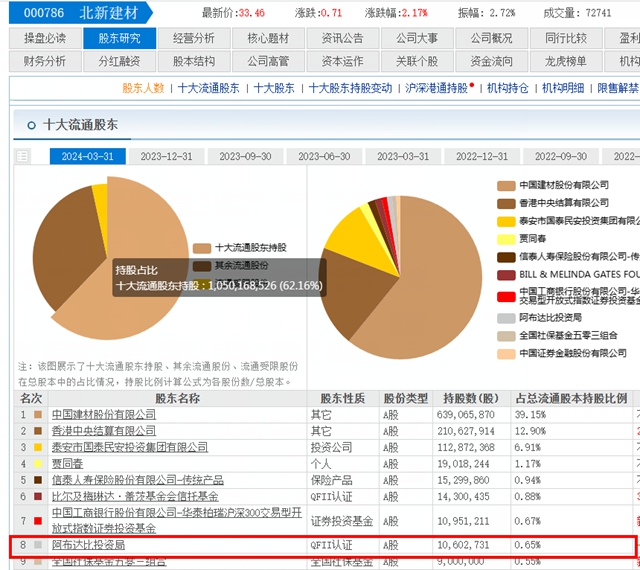Image resolution: width=640 pixels, height=570 pixels.
Task: Click 阿布达比投资局 legend swatch
Action: tap(506, 318)
